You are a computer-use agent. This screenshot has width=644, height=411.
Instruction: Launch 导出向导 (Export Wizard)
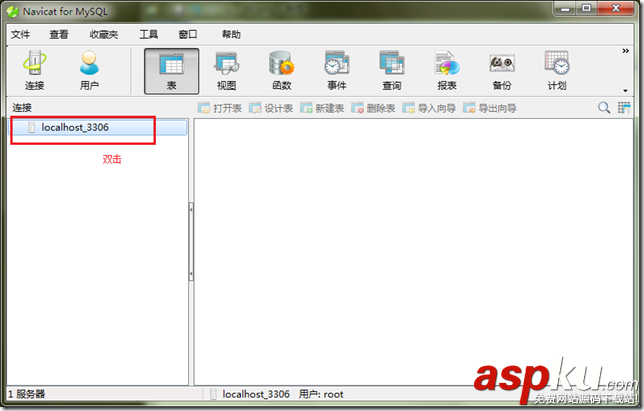(490, 108)
